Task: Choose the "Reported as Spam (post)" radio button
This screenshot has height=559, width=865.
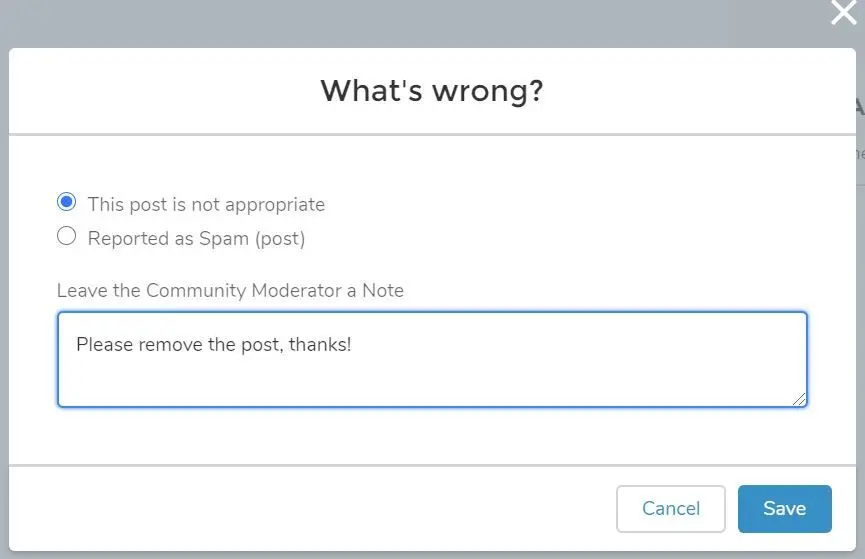Action: click(x=67, y=236)
